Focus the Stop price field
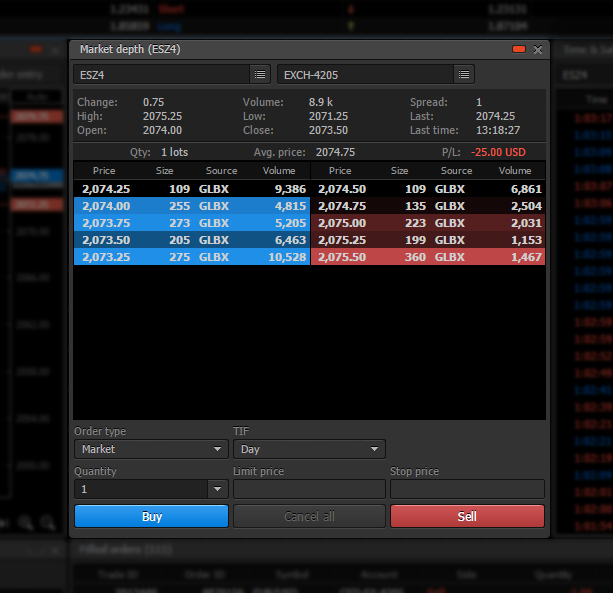Viewport: 613px width, 593px height. pyautogui.click(x=467, y=489)
